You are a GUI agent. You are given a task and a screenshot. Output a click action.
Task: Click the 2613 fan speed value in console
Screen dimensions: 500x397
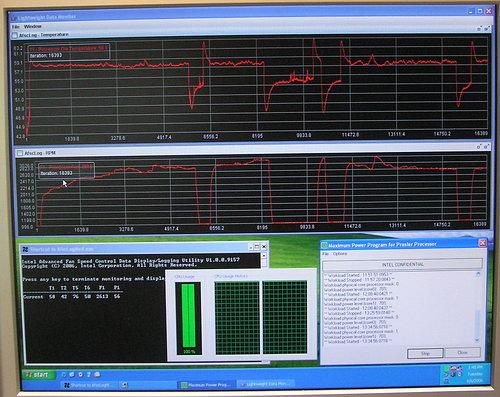pyautogui.click(x=102, y=296)
